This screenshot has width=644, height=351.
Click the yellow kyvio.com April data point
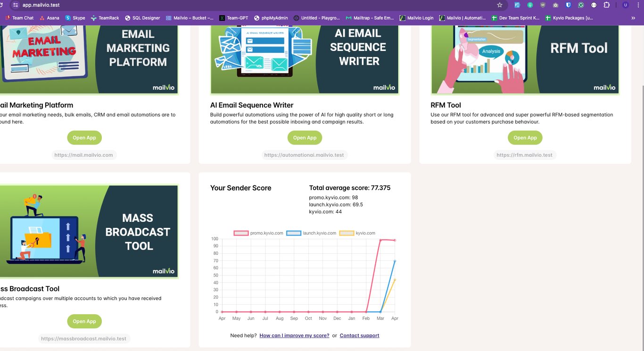[395, 280]
